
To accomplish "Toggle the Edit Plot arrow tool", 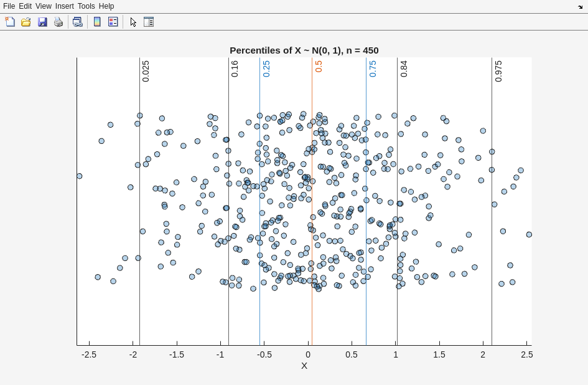I will [x=133, y=22].
